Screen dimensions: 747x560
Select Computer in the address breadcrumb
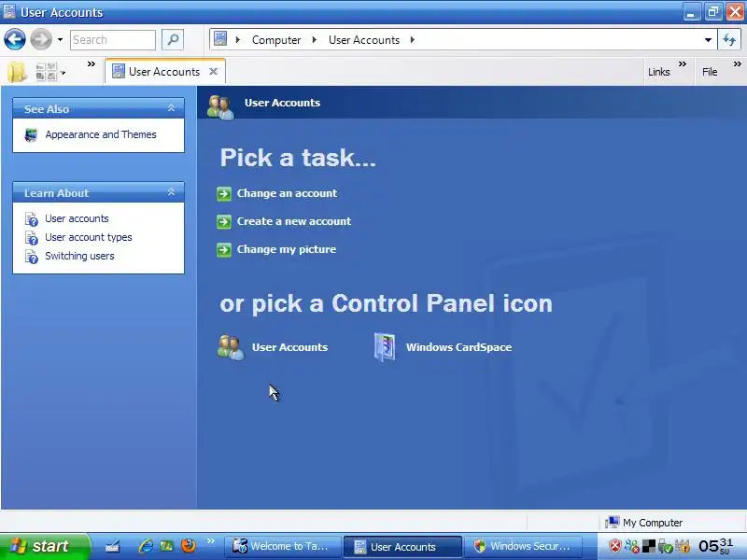[276, 40]
